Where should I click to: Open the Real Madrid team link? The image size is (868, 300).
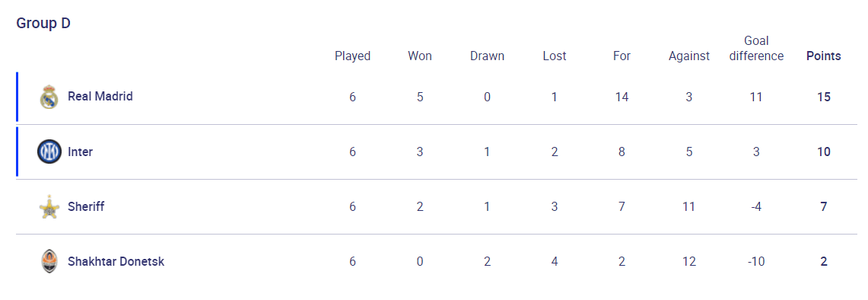(x=100, y=97)
